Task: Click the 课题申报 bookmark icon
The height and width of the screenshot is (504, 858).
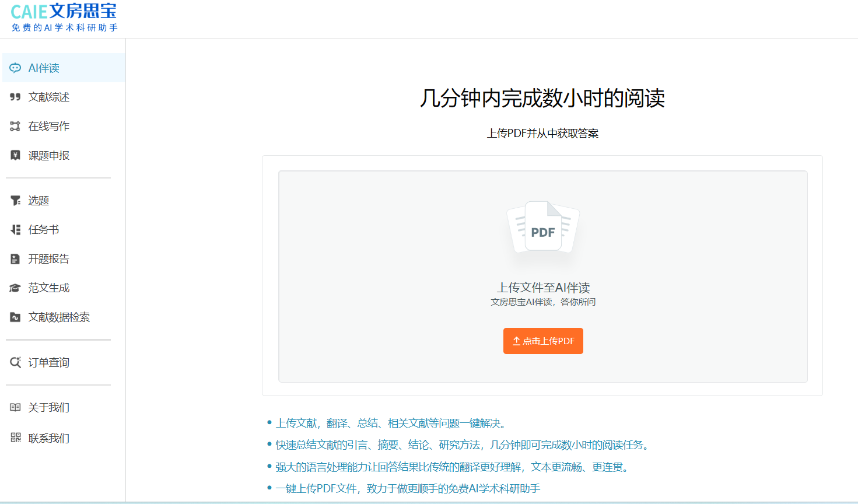Action: (16, 155)
